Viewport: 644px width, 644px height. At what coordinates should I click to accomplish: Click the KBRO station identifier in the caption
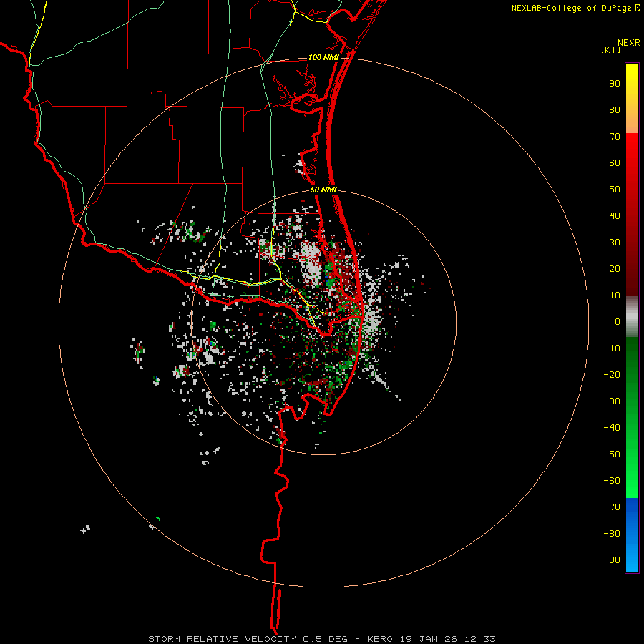click(x=380, y=639)
